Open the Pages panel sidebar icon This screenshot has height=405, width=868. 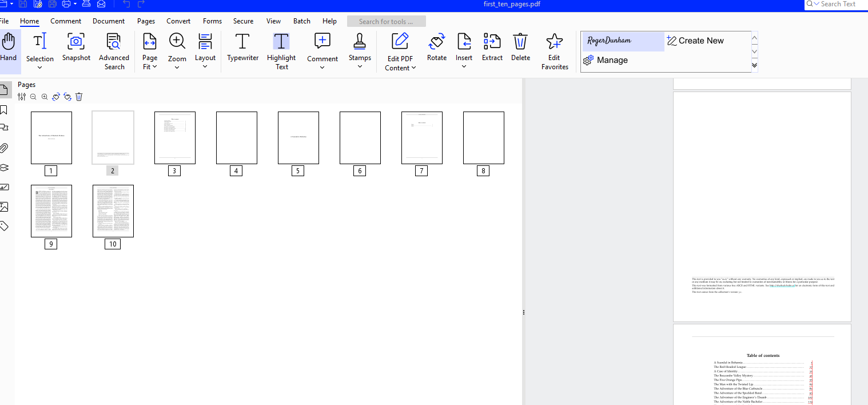pos(4,90)
